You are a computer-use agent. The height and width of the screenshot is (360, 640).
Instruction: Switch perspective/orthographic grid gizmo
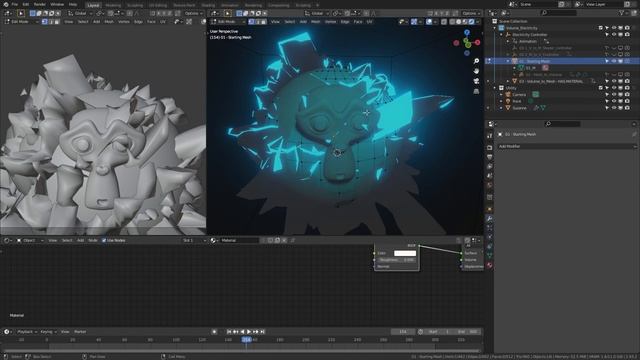476,91
